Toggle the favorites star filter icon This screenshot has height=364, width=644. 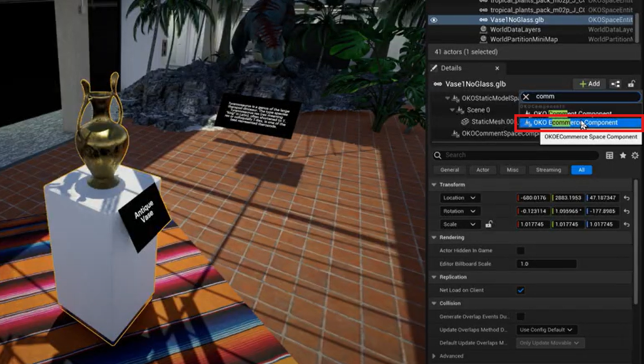tap(623, 155)
